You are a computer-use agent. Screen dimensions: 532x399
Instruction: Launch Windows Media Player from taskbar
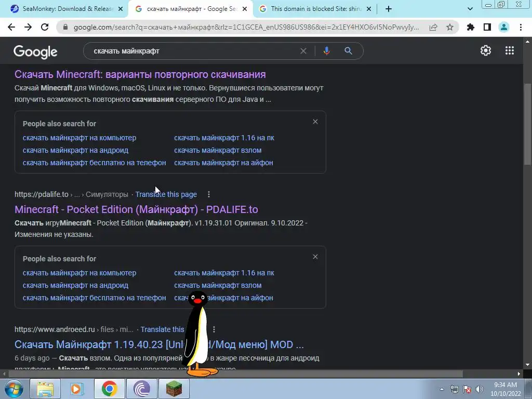(x=77, y=389)
